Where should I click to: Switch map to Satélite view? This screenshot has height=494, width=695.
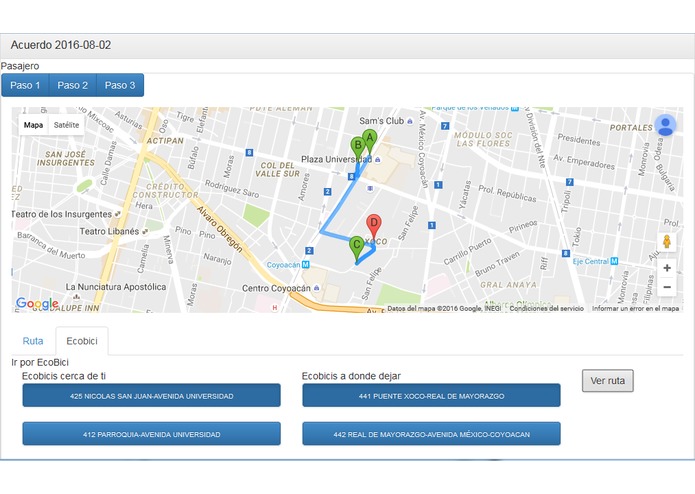tap(66, 125)
